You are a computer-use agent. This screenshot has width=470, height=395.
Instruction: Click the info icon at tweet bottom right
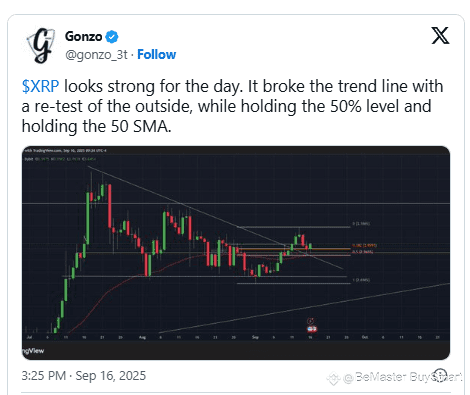pyautogui.click(x=440, y=375)
